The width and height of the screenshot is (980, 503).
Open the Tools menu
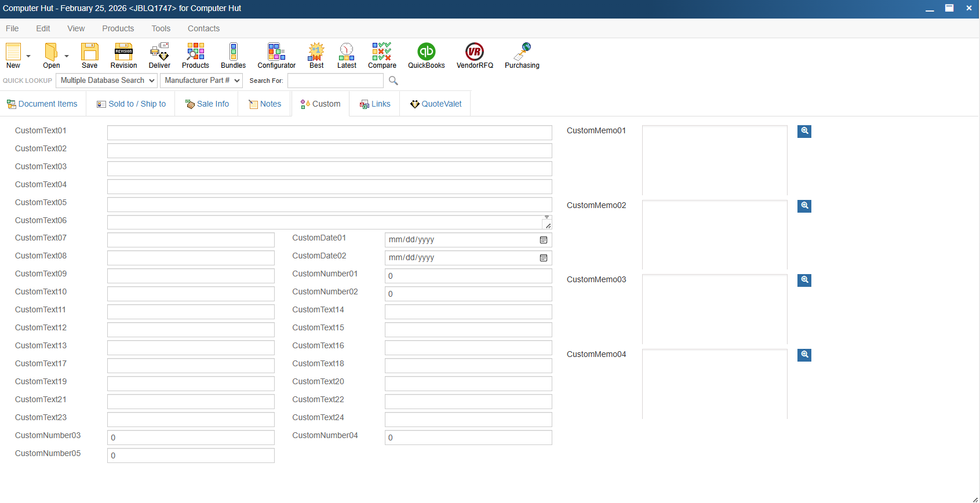point(161,28)
